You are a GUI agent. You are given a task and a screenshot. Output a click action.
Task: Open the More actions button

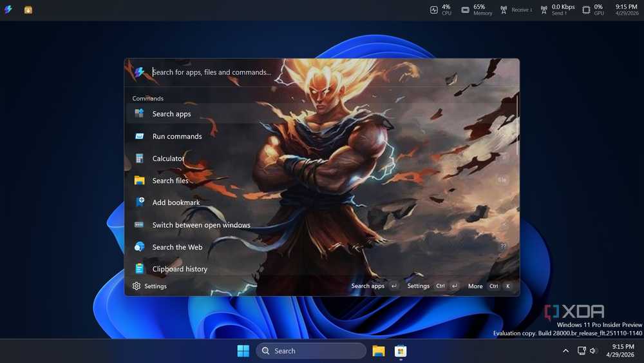click(489, 286)
